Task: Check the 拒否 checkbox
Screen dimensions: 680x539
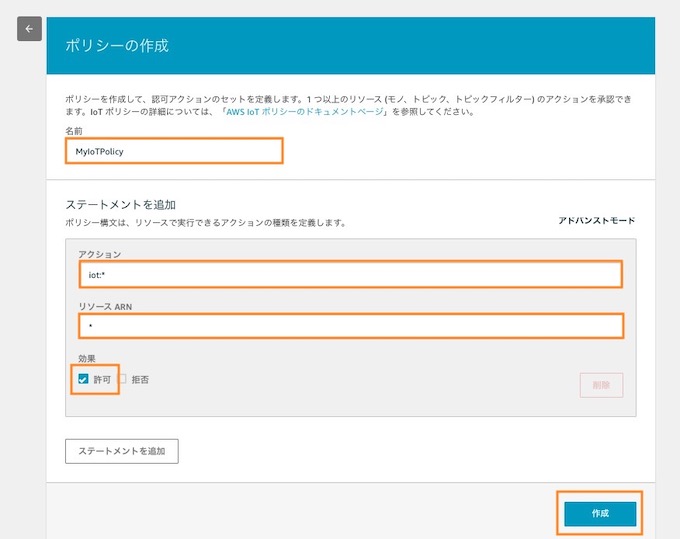Action: 123,379
